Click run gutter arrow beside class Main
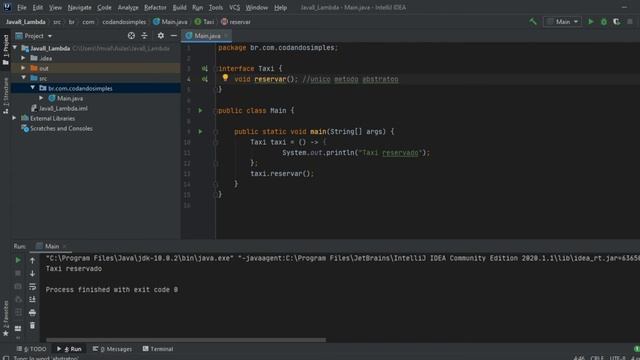The image size is (640, 360). point(200,111)
